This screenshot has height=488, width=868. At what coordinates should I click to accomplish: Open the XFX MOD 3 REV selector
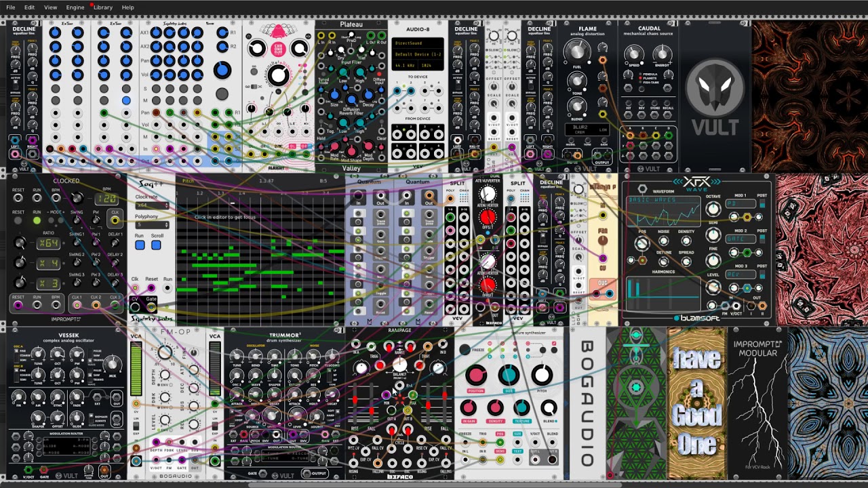pos(741,275)
